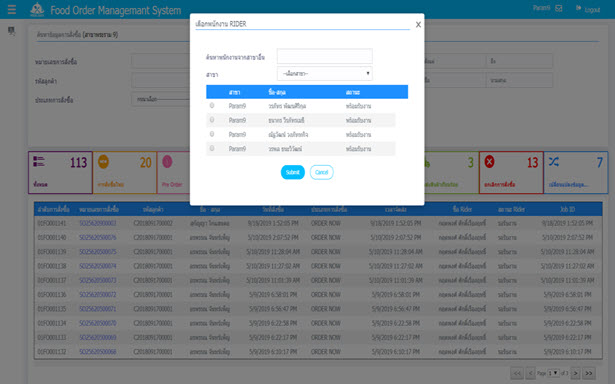615x384 pixels.
Task: Filter orders with the 113 total card
Action: tap(60, 173)
